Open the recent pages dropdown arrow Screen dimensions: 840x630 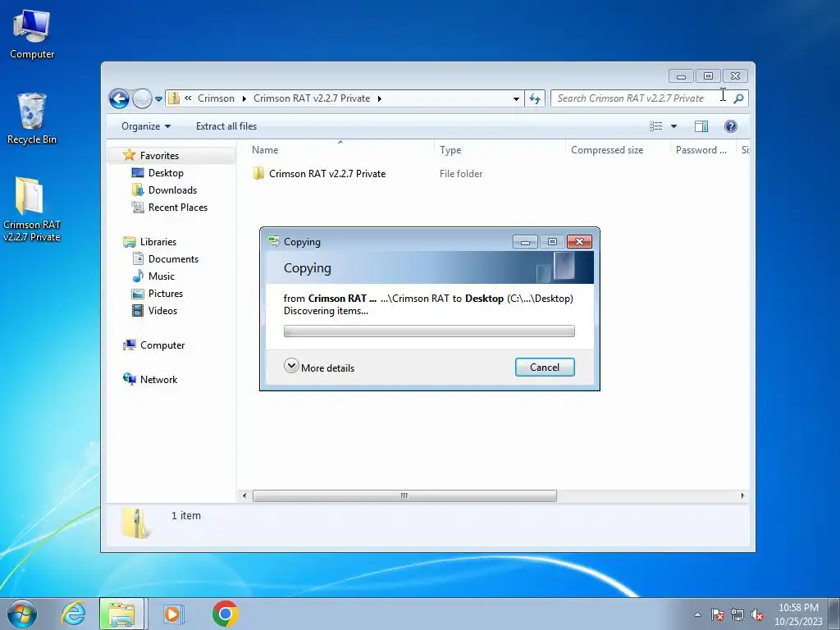click(x=158, y=99)
